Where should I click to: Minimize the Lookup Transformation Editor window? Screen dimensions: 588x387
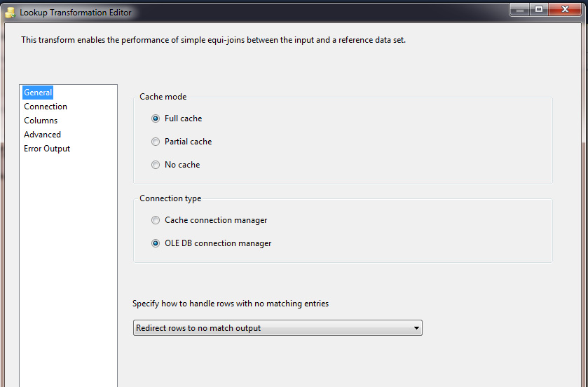519,10
